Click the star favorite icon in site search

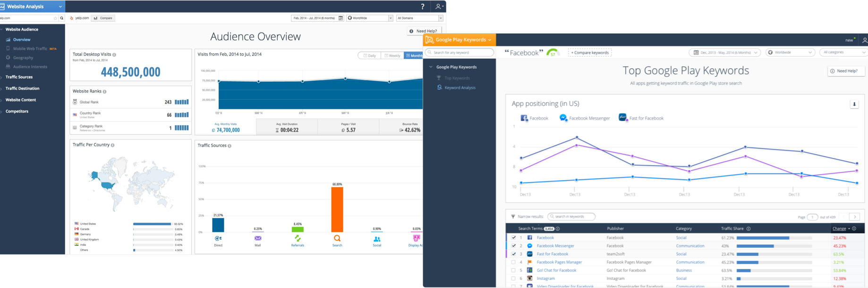[x=55, y=18]
